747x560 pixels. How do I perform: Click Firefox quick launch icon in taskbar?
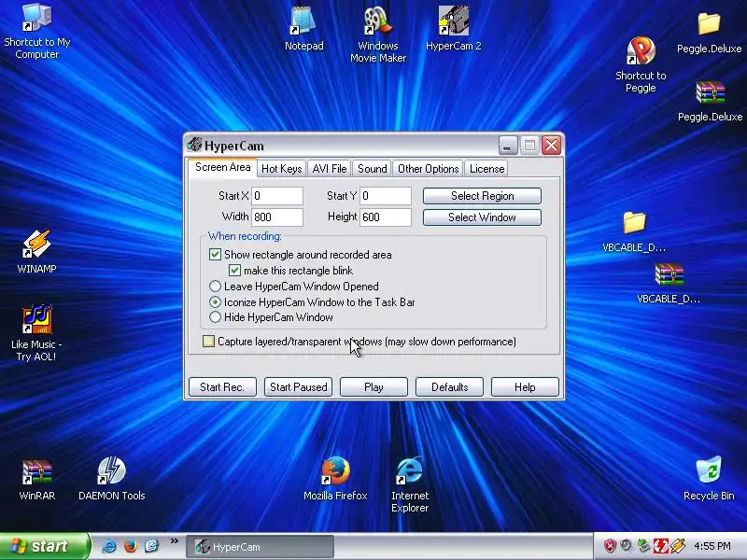coord(130,546)
